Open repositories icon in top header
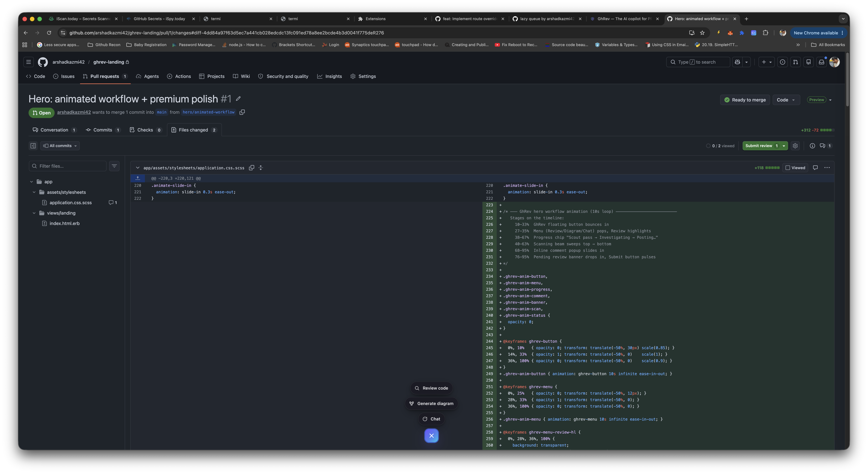Image resolution: width=868 pixels, height=474 pixels. coord(808,62)
